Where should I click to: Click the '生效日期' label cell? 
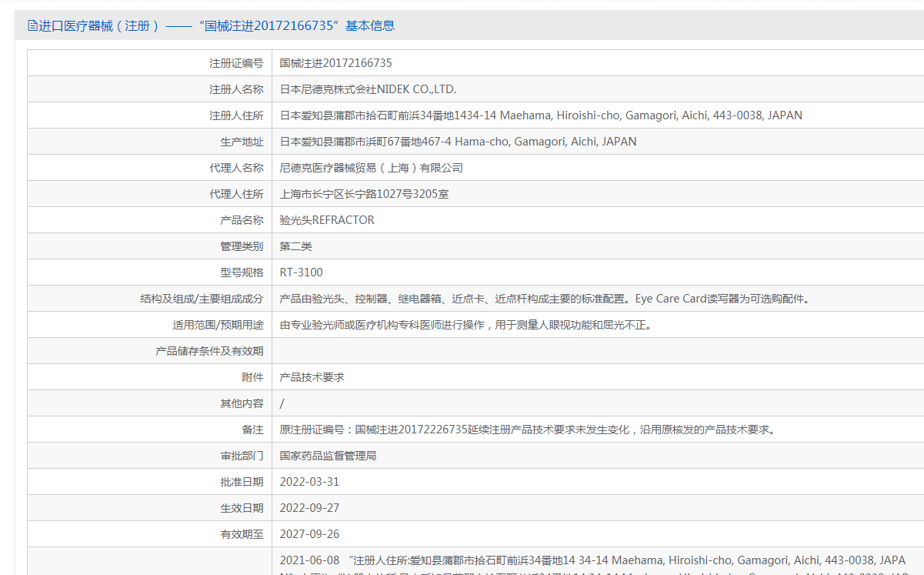(150, 508)
